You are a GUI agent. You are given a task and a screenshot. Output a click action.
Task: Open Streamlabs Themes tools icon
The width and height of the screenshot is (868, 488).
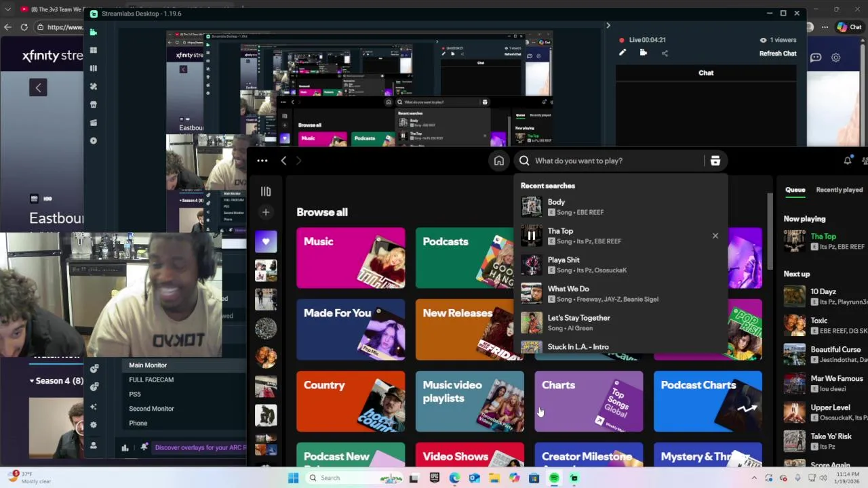[x=94, y=87]
